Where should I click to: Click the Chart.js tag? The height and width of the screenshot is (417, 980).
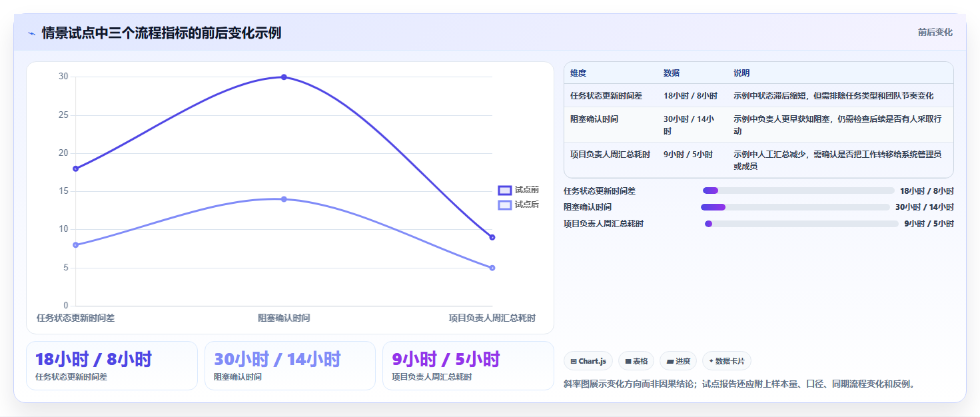[x=588, y=361]
